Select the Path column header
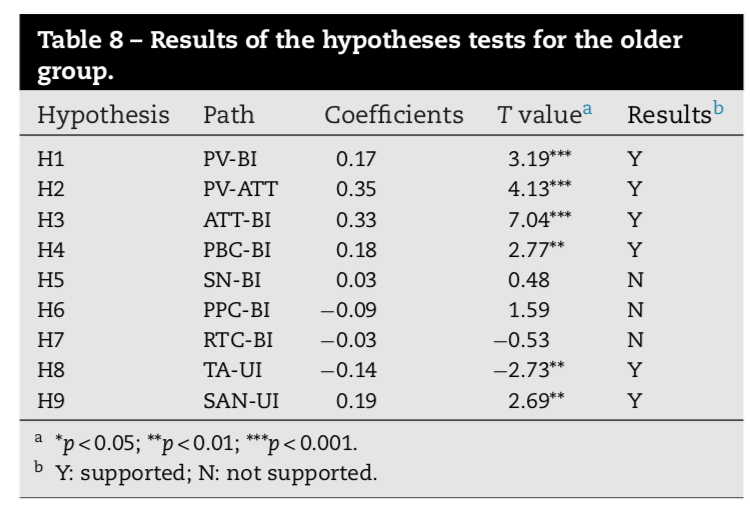The image size is (750, 511). (228, 115)
